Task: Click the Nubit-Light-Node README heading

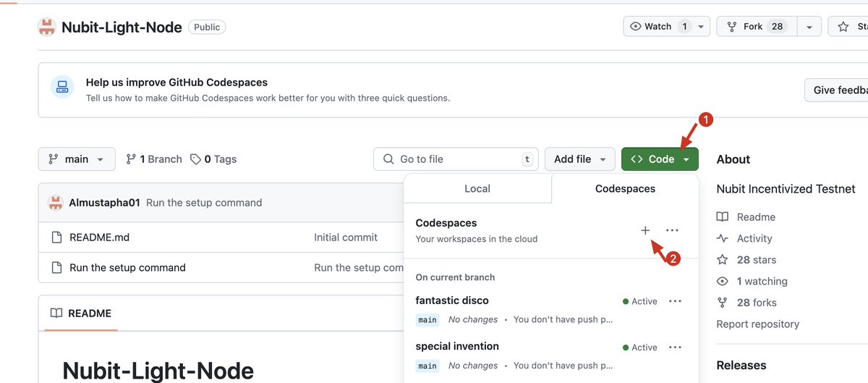Action: [158, 371]
